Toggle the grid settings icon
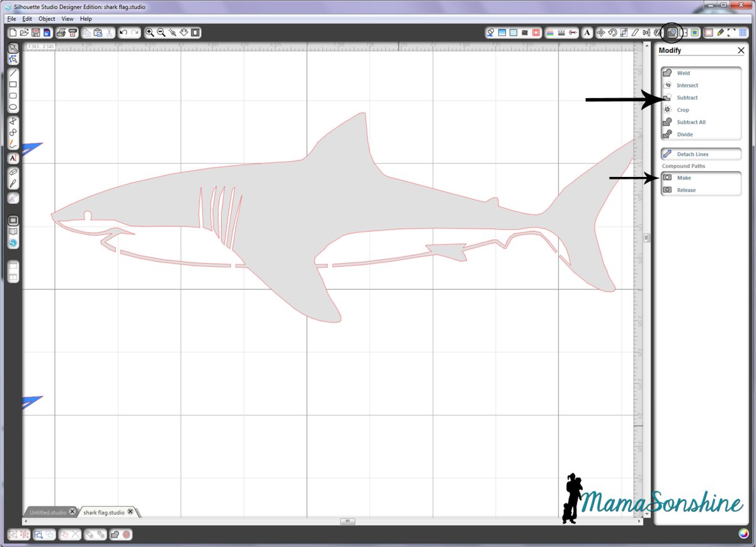756x547 pixels. [x=743, y=32]
